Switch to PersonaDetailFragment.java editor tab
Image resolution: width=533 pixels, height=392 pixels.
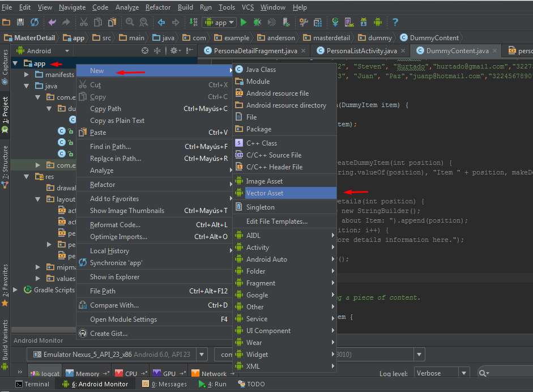[x=255, y=51]
